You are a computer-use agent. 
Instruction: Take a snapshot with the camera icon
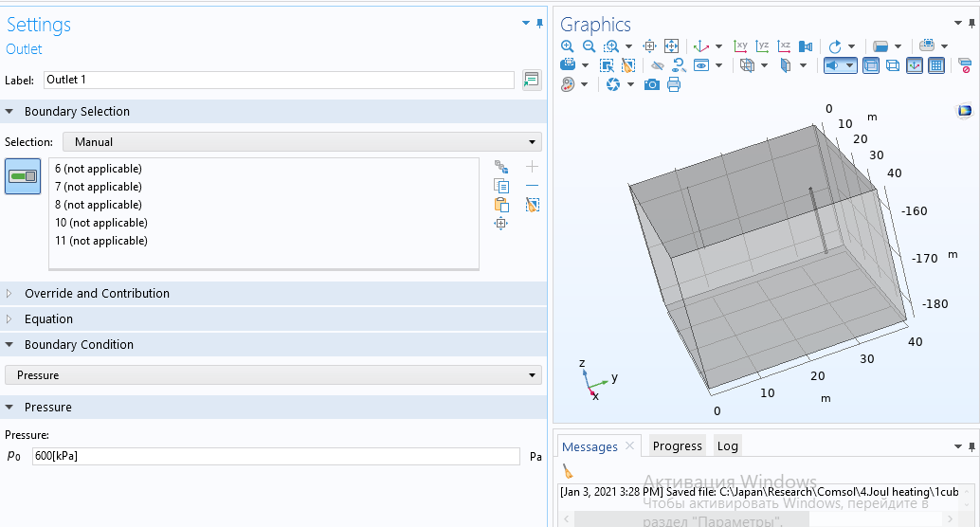click(651, 84)
